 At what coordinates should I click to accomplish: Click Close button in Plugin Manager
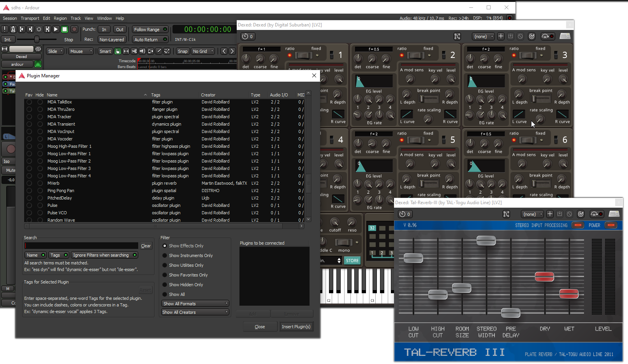tap(260, 327)
